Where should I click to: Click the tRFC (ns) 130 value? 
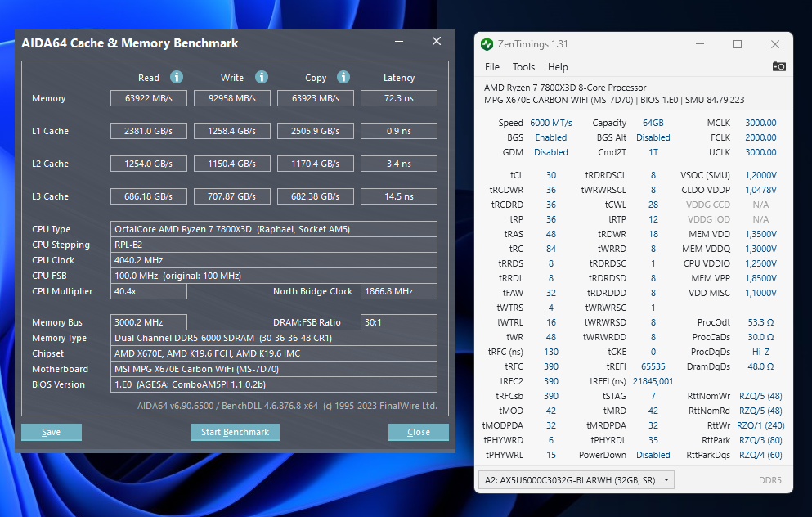(x=551, y=352)
